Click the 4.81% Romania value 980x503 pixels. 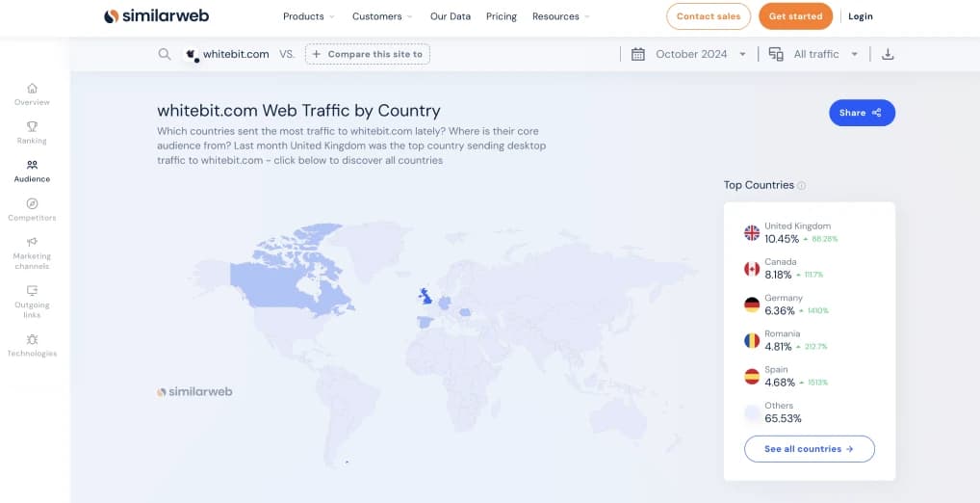[778, 347]
